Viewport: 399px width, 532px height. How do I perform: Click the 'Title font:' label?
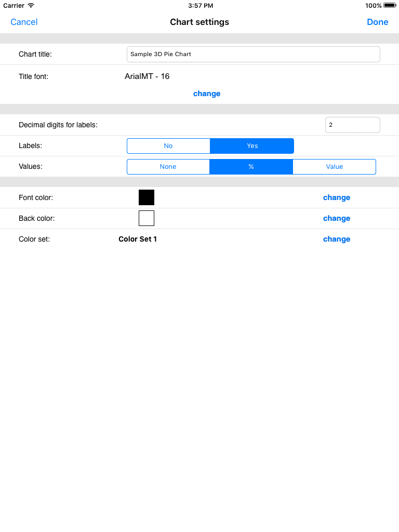pyautogui.click(x=34, y=77)
